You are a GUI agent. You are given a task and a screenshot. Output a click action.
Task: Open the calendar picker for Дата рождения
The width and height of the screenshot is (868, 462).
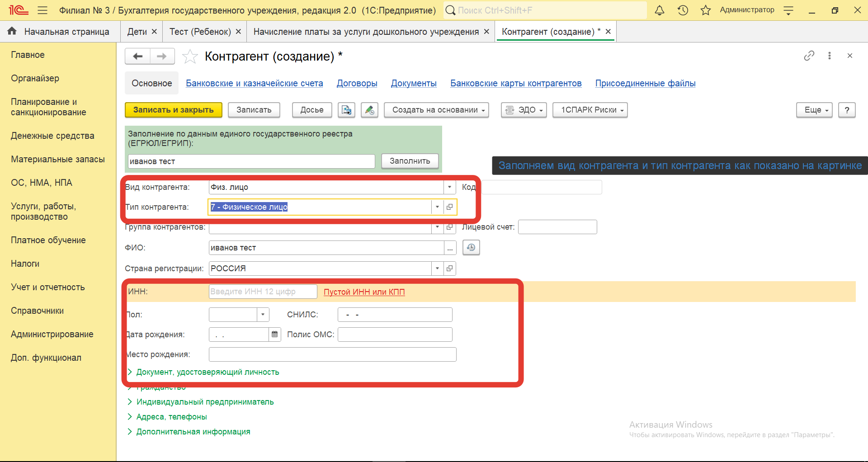click(274, 335)
